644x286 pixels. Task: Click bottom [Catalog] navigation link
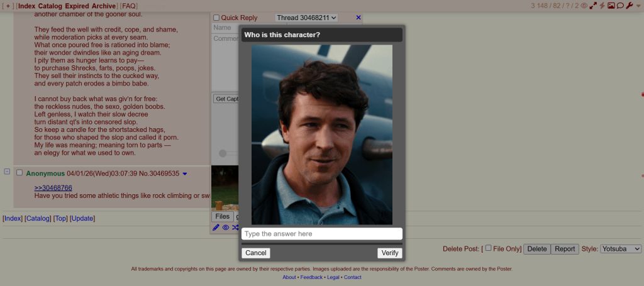[38, 218]
